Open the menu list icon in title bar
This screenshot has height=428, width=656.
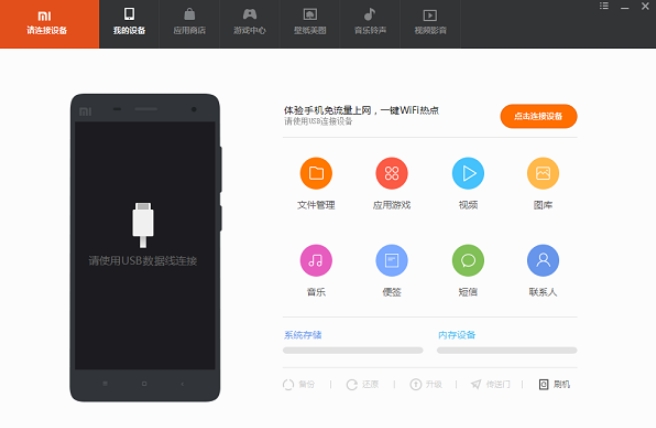coord(604,6)
